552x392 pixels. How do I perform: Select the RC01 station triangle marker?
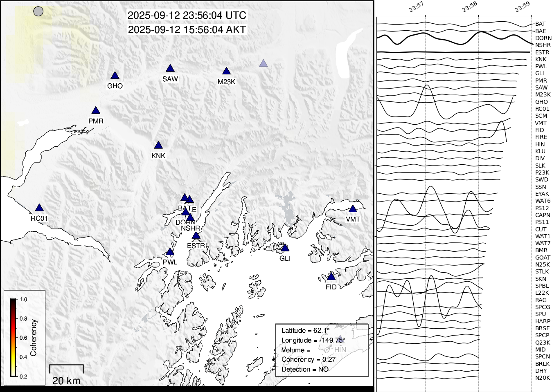(x=39, y=208)
